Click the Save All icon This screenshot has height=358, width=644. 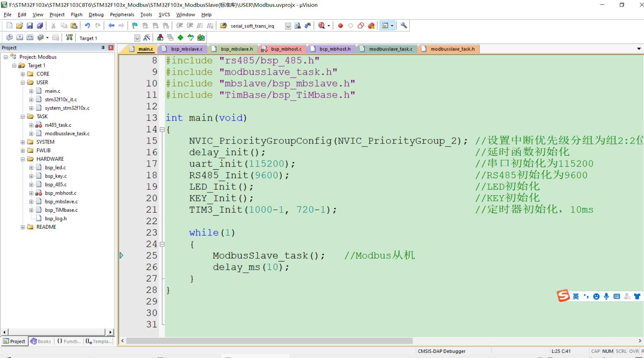(40, 25)
